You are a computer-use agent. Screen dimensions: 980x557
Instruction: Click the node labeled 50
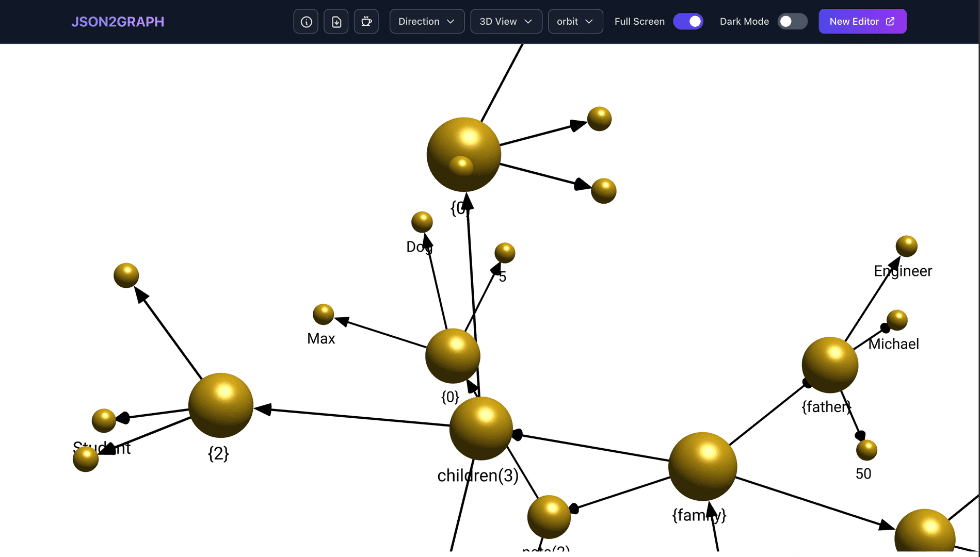coord(866,450)
